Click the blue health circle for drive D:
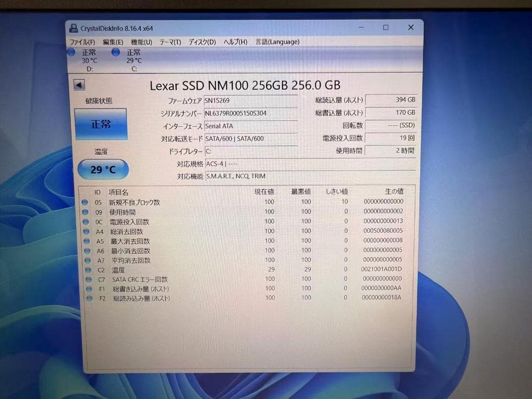532x399 pixels. [71, 52]
